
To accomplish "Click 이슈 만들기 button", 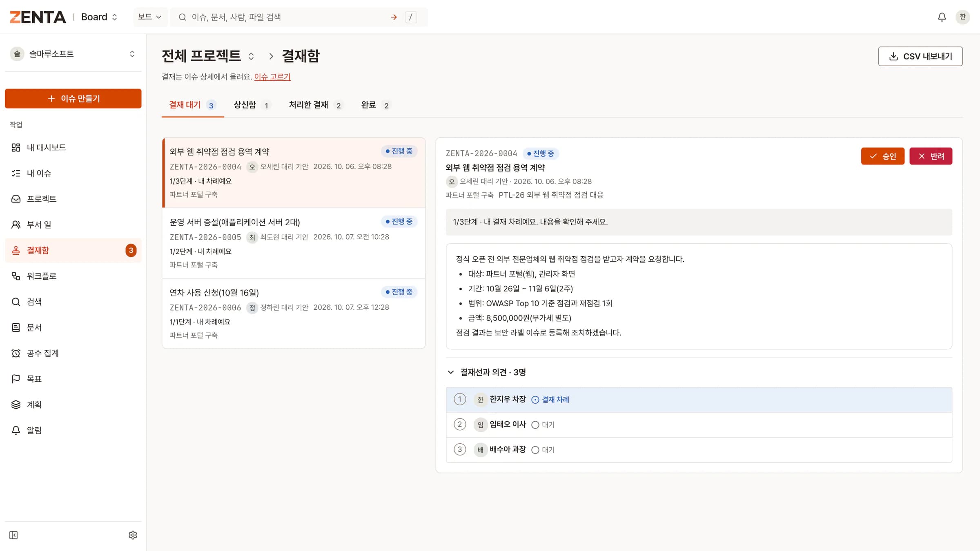I will pyautogui.click(x=73, y=98).
